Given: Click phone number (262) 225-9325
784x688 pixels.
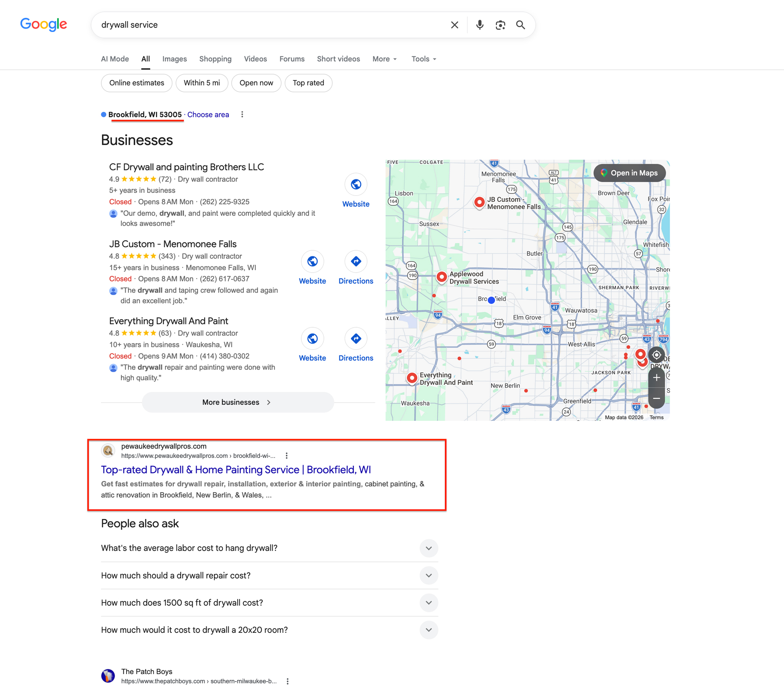Looking at the screenshot, I should (225, 202).
